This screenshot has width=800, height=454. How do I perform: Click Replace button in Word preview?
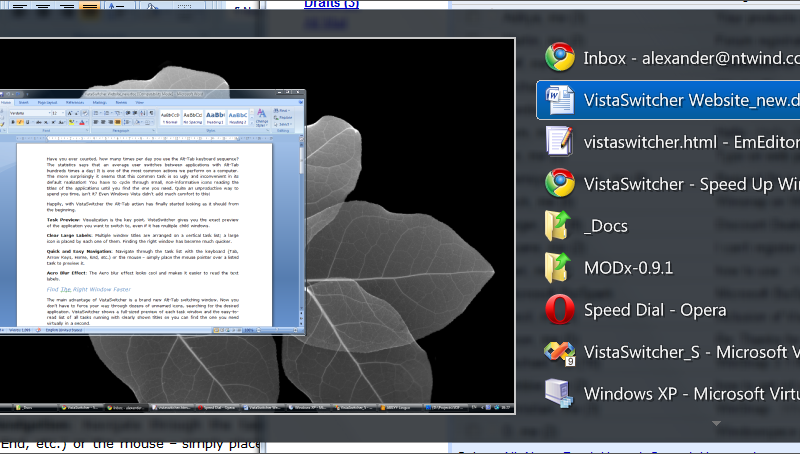282,117
